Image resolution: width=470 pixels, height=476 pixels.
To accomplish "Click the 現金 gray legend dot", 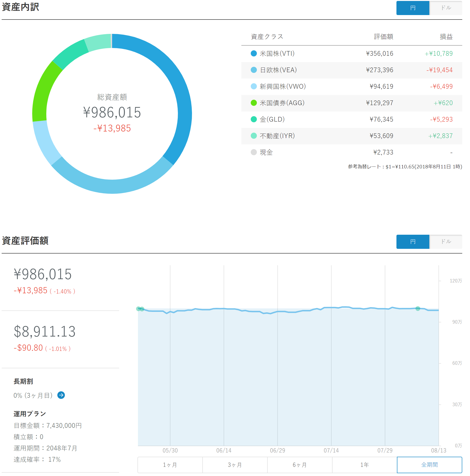I will click(x=254, y=152).
